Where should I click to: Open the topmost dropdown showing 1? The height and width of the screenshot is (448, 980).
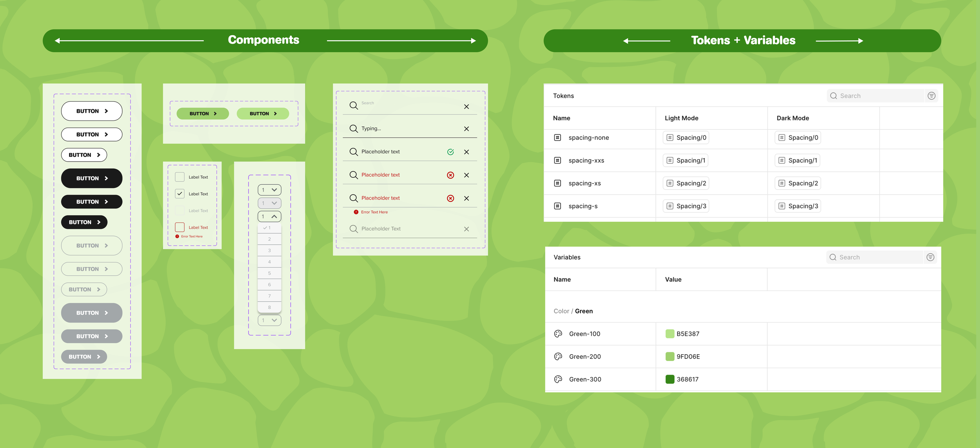(x=269, y=190)
